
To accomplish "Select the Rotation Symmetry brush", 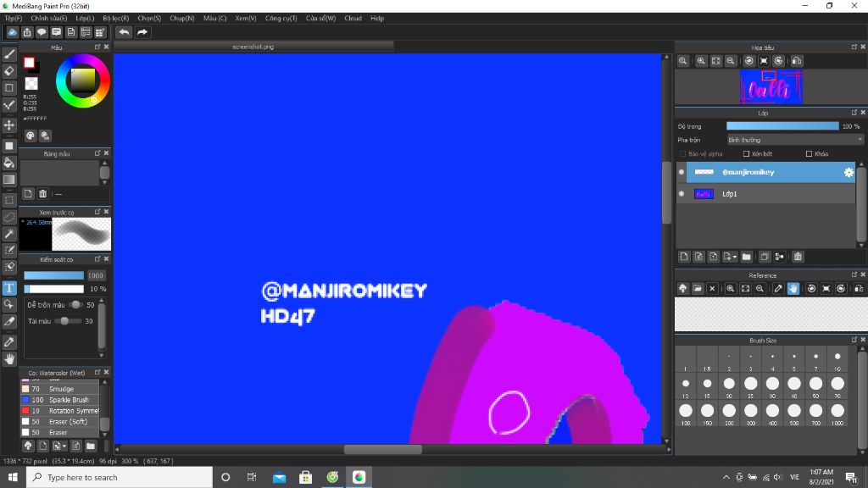I will pos(60,411).
